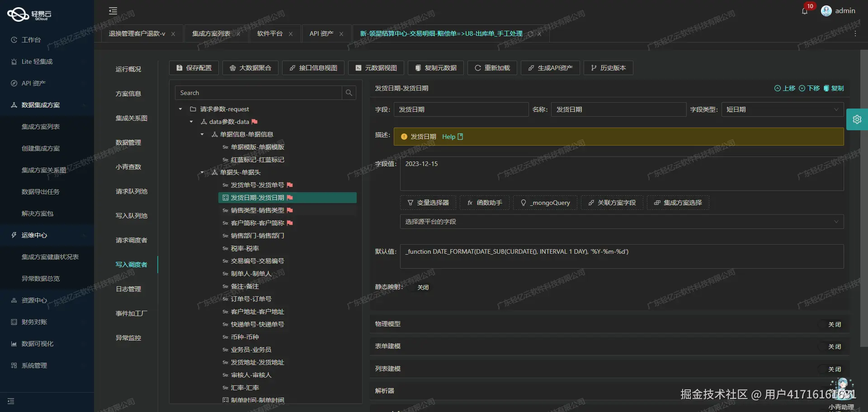868x412 pixels.
Task: Open the 元数据视图 metadata view
Action: 375,68
